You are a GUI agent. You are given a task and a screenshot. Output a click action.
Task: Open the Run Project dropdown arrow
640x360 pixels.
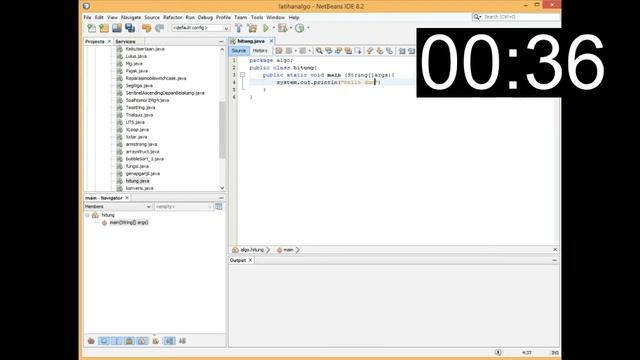coord(273,28)
